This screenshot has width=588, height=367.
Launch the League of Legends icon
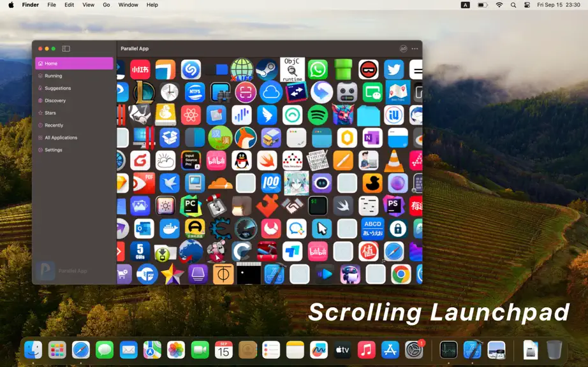144,92
